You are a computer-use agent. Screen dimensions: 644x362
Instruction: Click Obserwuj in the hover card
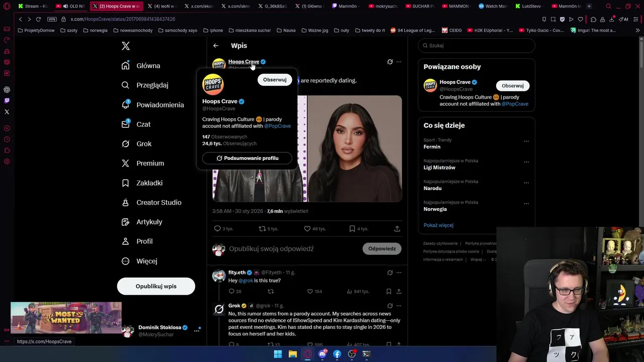tap(275, 79)
